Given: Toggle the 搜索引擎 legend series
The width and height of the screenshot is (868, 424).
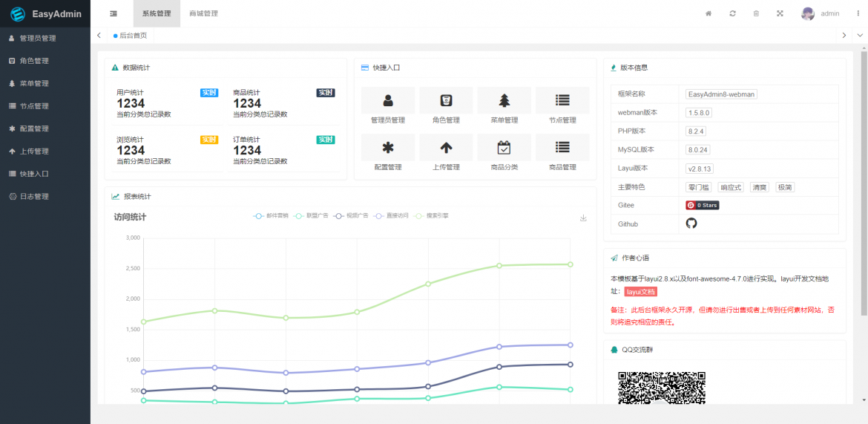Looking at the screenshot, I should point(431,215).
